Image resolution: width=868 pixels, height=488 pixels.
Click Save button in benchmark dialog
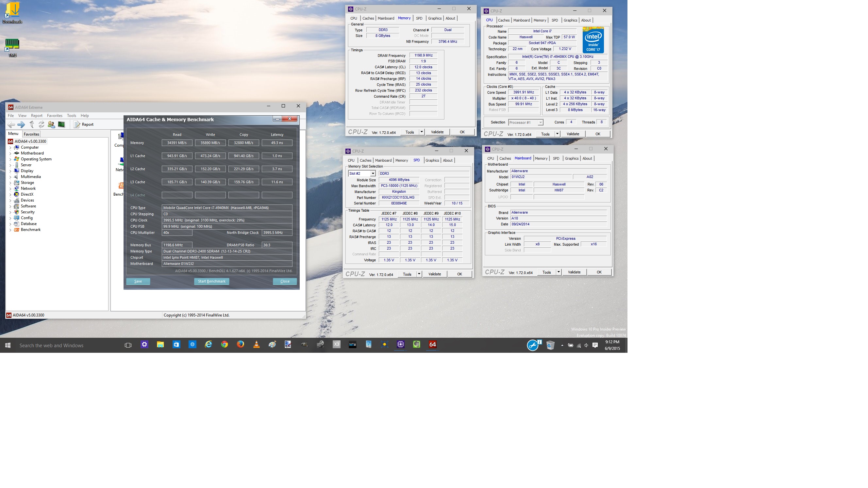click(x=138, y=281)
